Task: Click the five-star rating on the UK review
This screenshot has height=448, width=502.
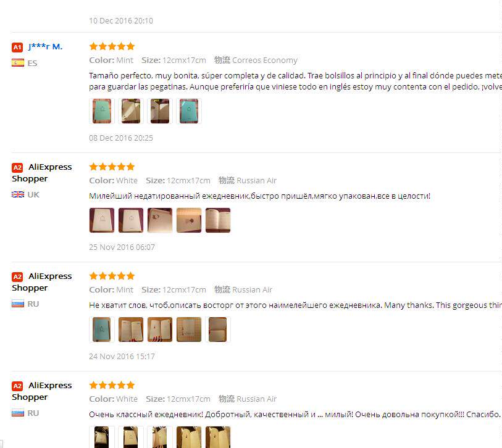Action: point(112,167)
